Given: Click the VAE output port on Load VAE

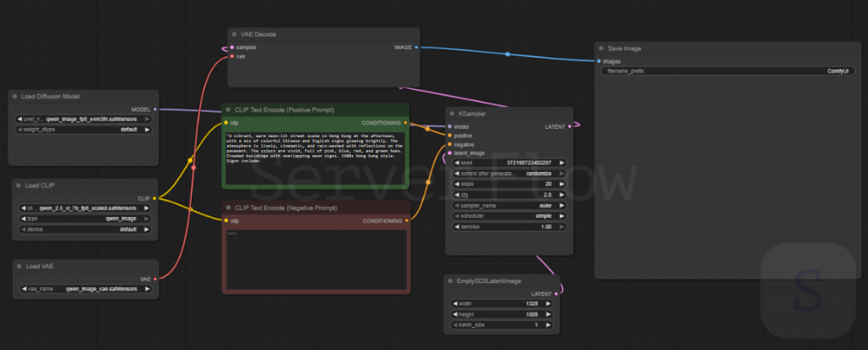Looking at the screenshot, I should (x=155, y=279).
